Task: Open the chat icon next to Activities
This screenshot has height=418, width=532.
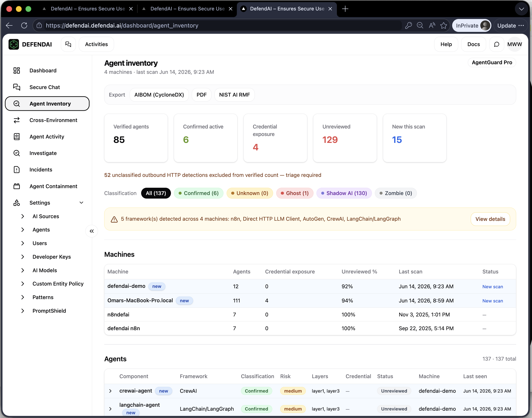Action: pos(68,44)
